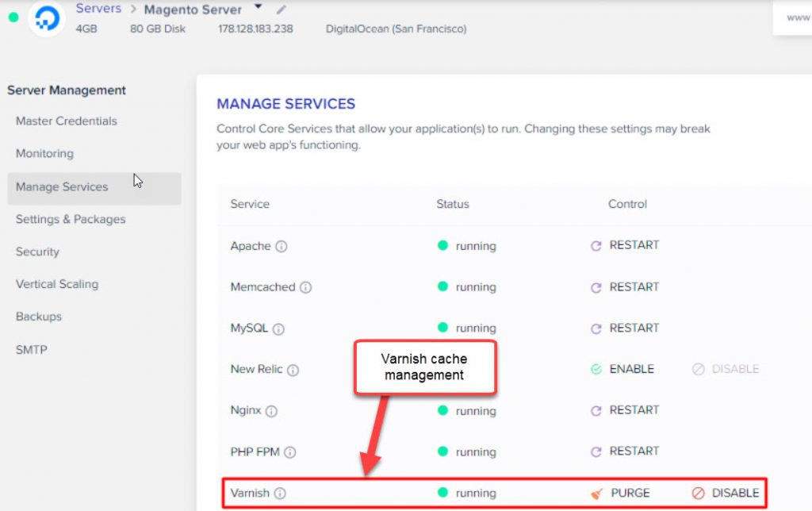812x511 pixels.
Task: Click the 80 GB Disk label
Action: tap(158, 29)
